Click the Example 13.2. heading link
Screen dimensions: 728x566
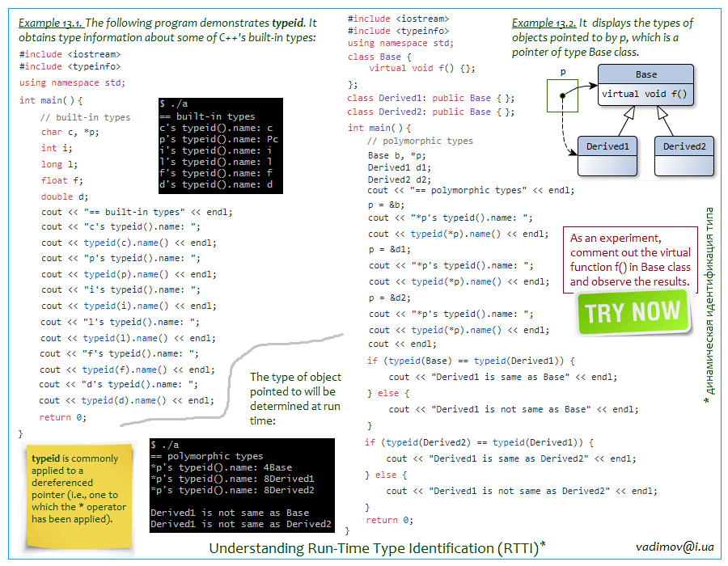544,23
